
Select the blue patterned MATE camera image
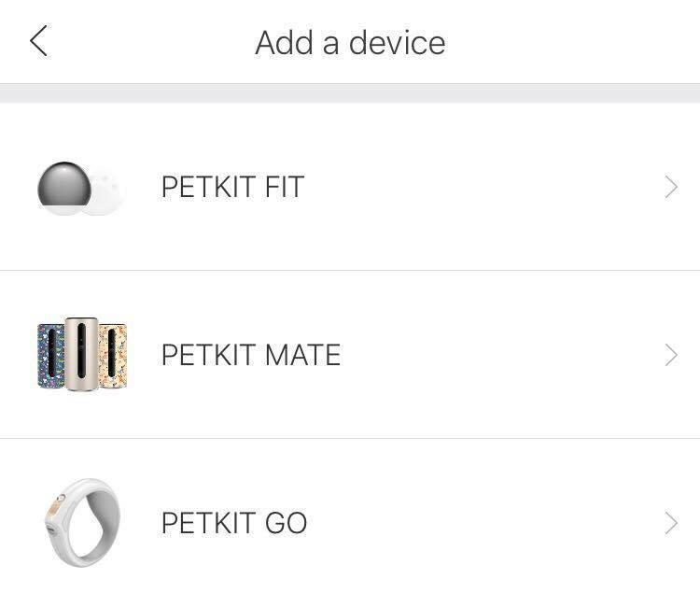51,356
